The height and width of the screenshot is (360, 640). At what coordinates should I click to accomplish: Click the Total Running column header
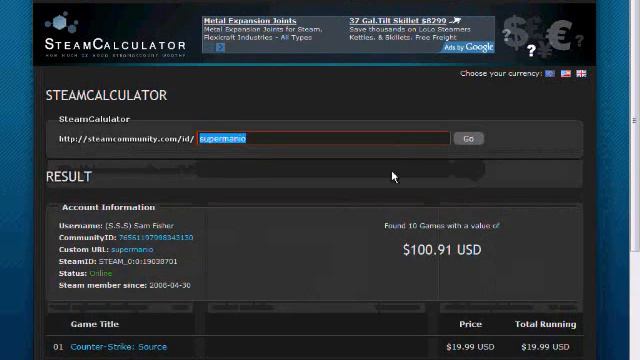click(545, 324)
